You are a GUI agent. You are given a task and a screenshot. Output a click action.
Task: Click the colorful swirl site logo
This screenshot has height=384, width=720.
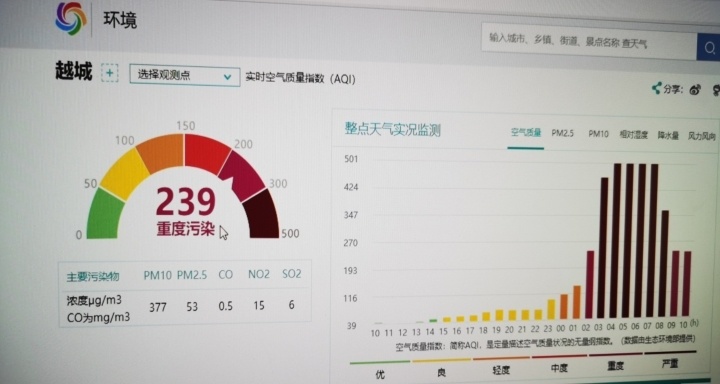(71, 18)
